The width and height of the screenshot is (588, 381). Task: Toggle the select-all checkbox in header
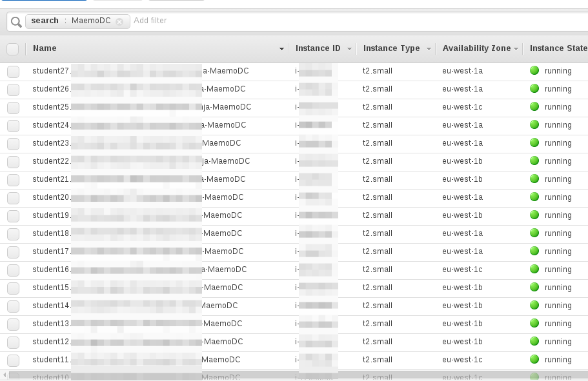[13, 49]
